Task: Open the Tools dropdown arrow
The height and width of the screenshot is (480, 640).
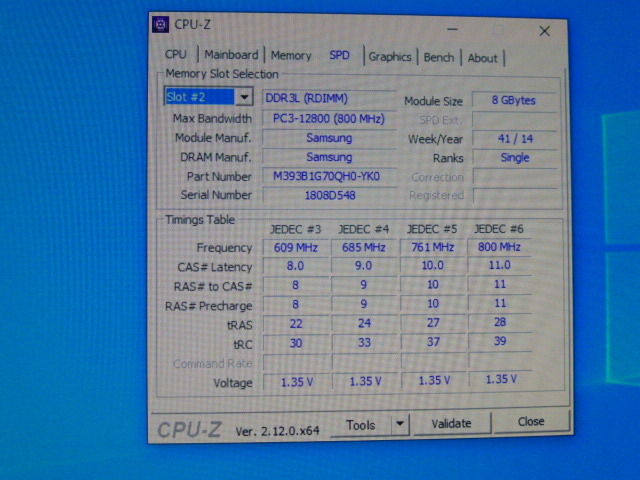Action: [x=400, y=424]
